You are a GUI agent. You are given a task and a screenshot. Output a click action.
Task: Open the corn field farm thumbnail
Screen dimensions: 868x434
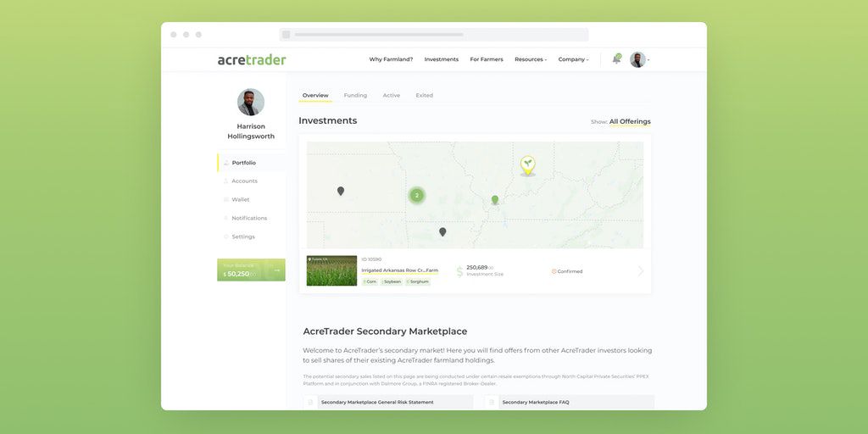pyautogui.click(x=331, y=270)
